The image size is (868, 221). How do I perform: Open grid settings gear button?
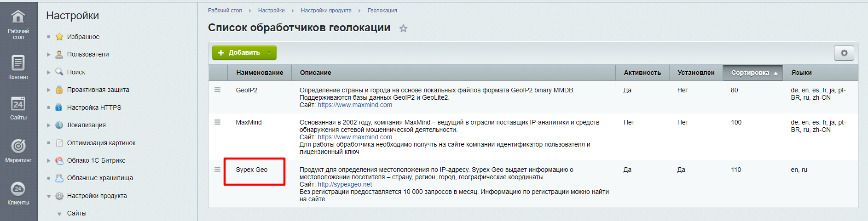point(844,53)
